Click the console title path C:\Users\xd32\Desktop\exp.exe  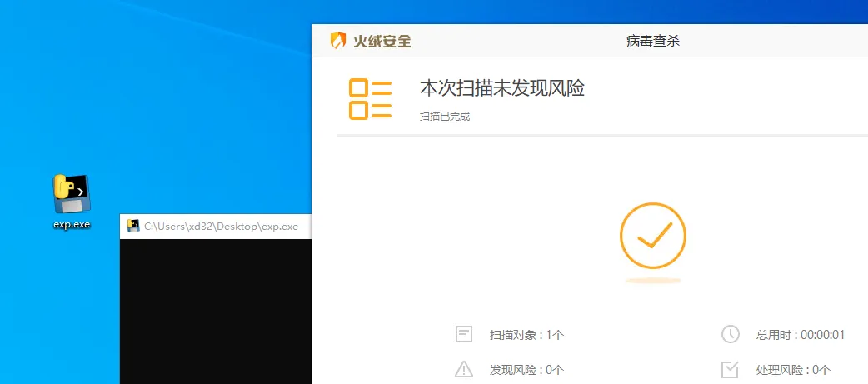tap(221, 226)
